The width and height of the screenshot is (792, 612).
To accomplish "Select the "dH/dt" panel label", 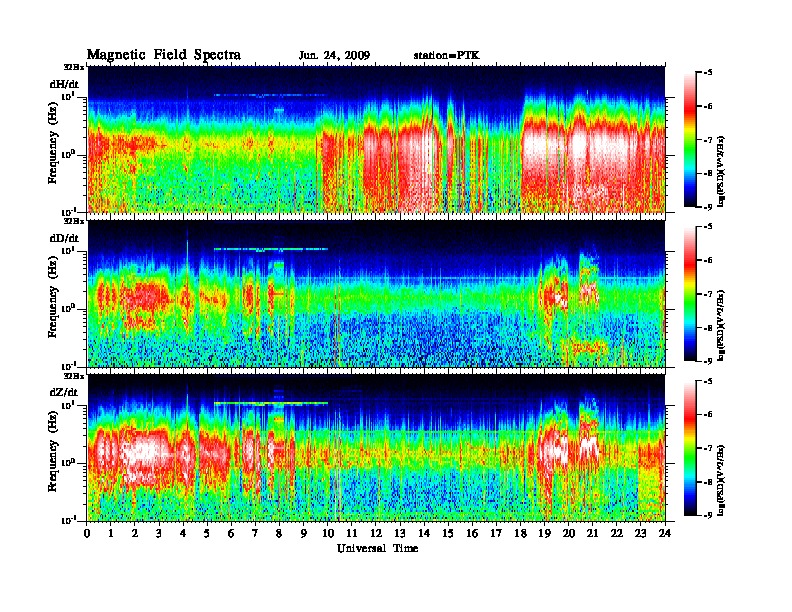I will tap(64, 84).
